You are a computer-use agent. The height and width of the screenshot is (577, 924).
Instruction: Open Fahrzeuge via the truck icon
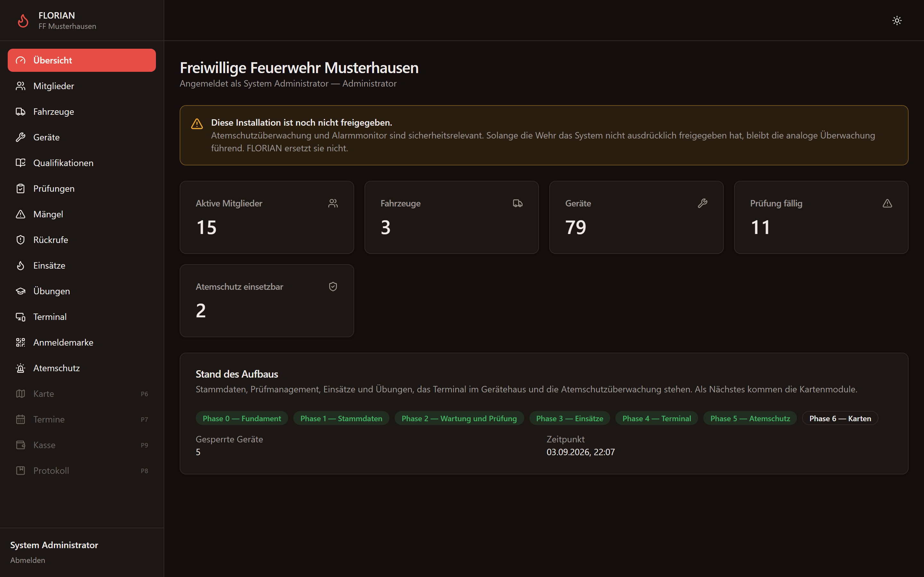point(21,112)
